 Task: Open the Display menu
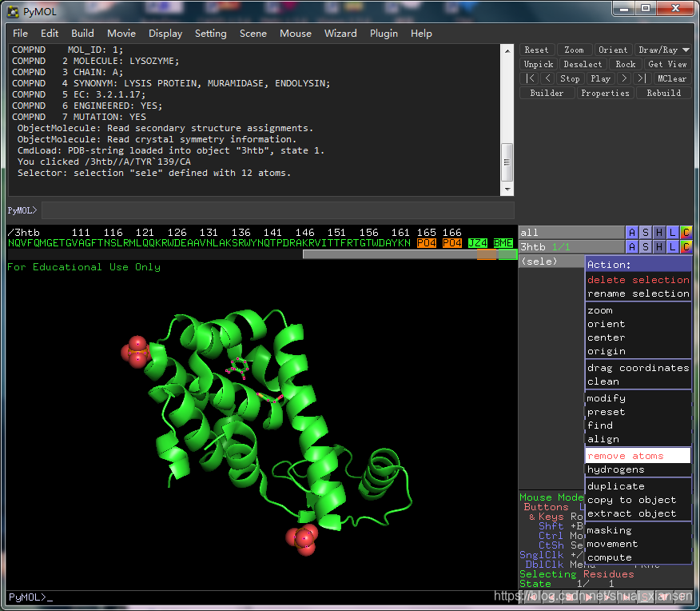pos(165,34)
